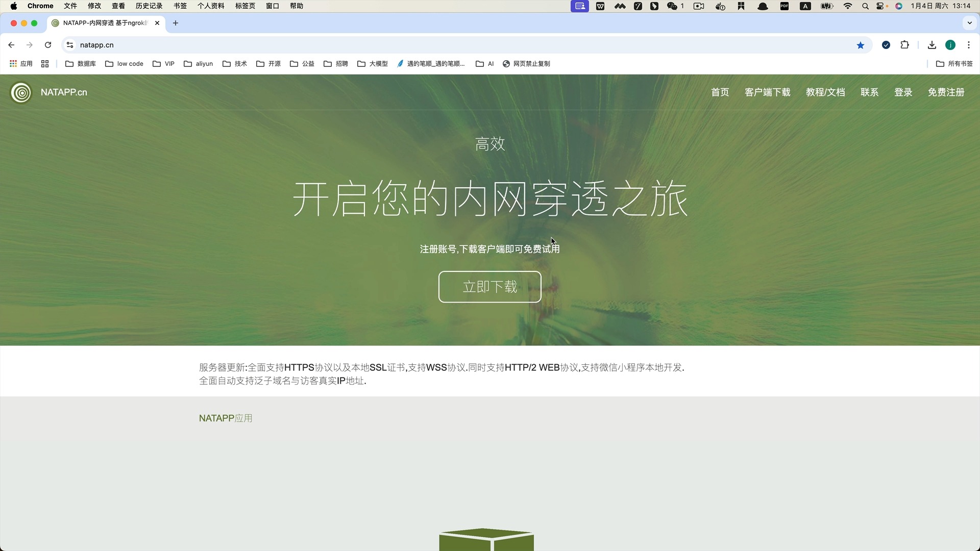980x551 pixels.
Task: Reload the natapp.cn page
Action: [48, 45]
